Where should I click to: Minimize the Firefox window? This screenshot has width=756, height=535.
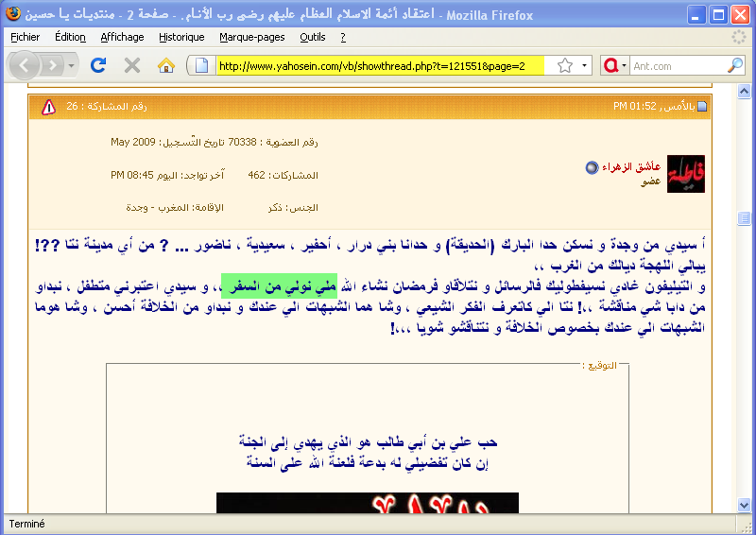[696, 15]
